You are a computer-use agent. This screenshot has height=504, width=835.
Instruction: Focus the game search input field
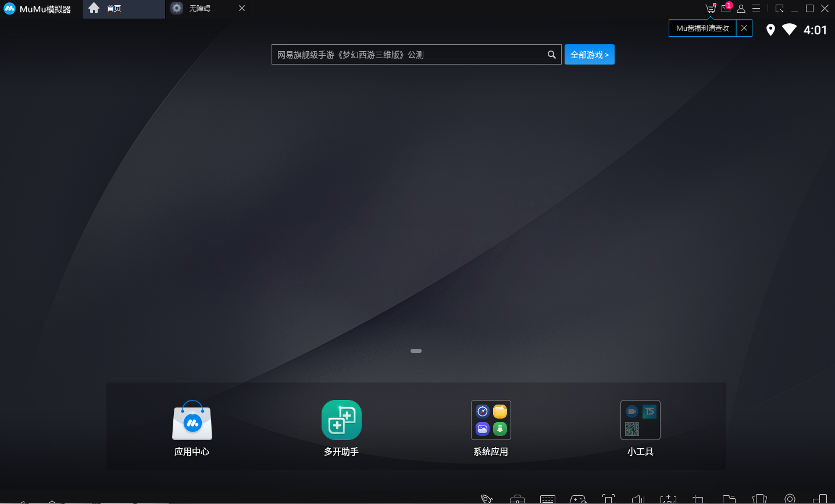pos(416,55)
